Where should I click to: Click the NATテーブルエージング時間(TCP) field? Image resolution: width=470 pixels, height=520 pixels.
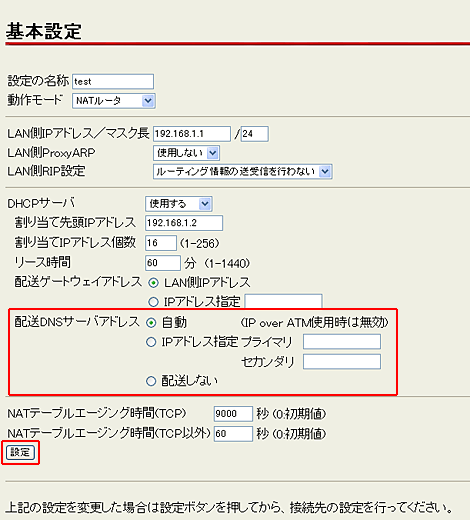(x=233, y=414)
